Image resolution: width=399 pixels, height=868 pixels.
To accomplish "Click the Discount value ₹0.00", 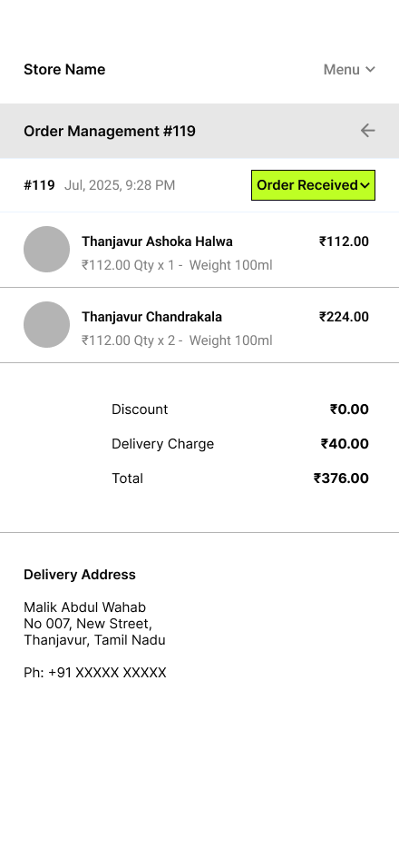I will tap(349, 409).
